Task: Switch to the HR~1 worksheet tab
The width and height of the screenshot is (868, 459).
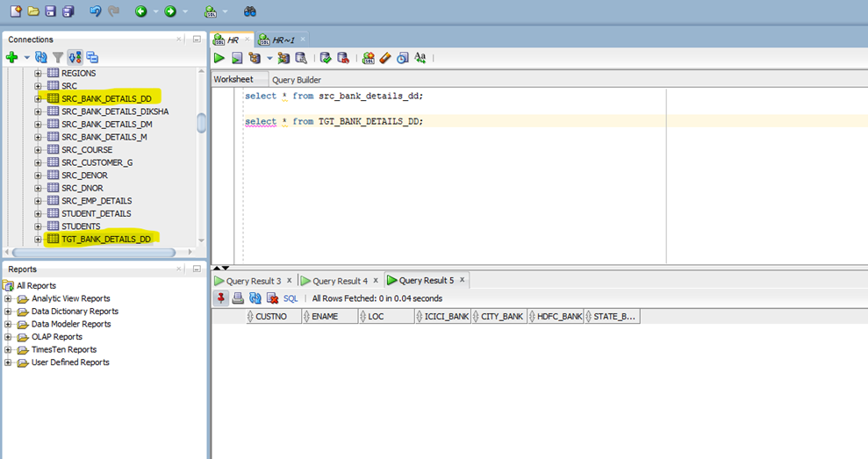Action: 283,39
